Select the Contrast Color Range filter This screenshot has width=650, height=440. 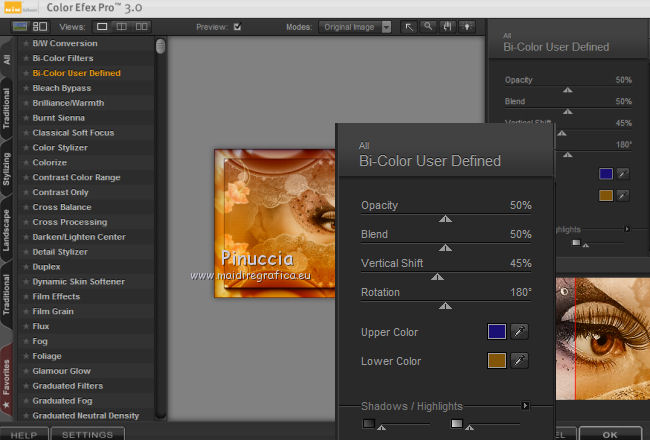(x=76, y=177)
